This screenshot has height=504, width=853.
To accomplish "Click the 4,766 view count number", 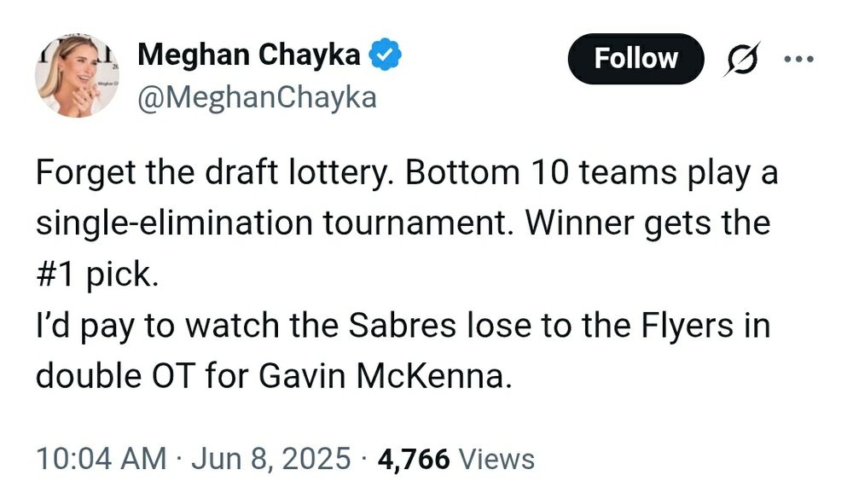I will 413,459.
